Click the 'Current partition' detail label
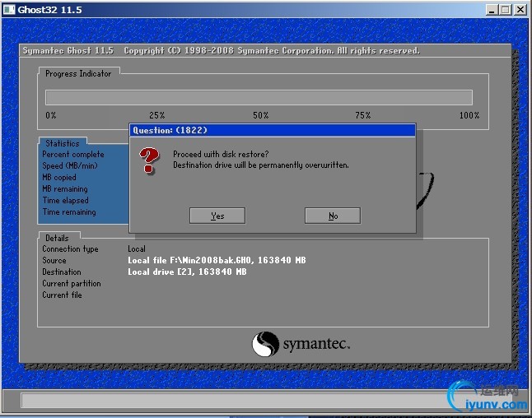 [72, 283]
